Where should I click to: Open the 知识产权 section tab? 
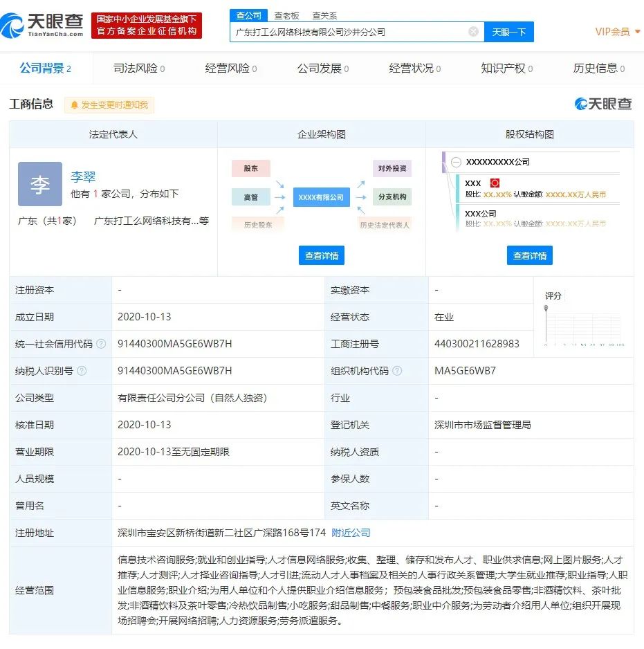(506, 68)
